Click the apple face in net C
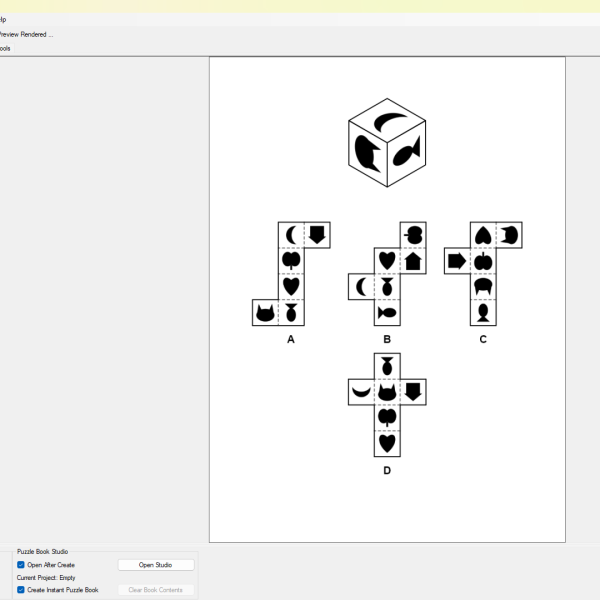Viewport: 600px width, 600px height. tap(483, 261)
